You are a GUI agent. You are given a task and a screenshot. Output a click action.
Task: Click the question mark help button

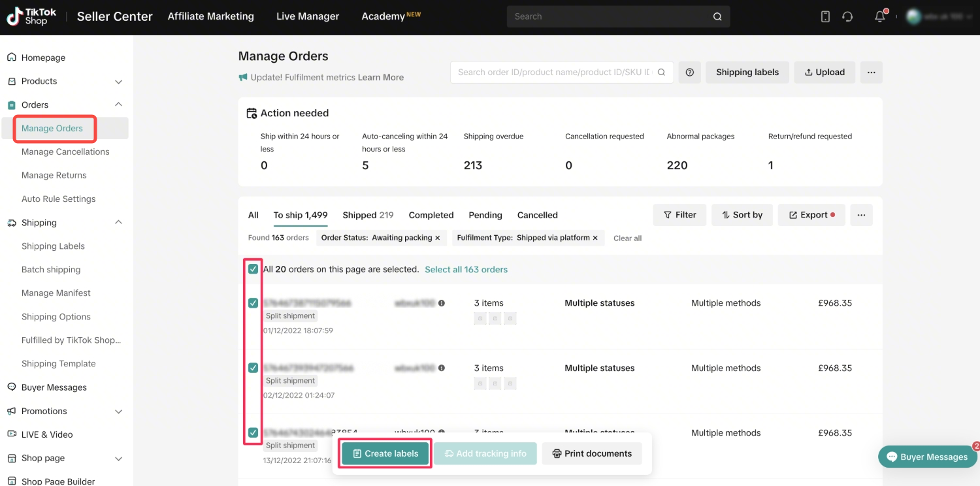(x=690, y=73)
